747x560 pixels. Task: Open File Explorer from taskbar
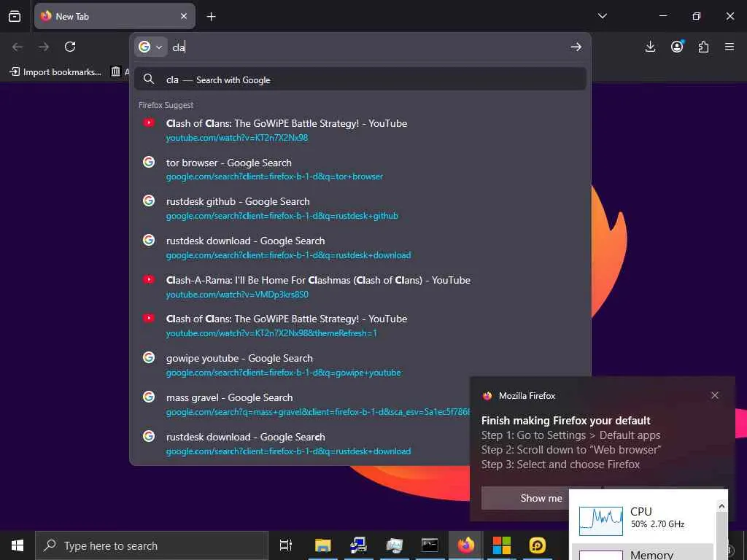[322, 545]
